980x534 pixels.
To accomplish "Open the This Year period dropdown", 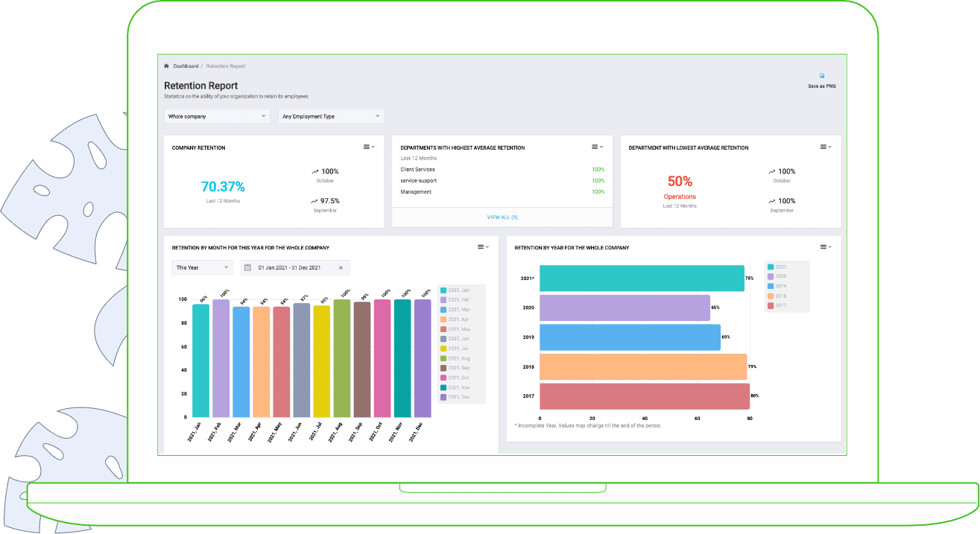I will [x=202, y=267].
